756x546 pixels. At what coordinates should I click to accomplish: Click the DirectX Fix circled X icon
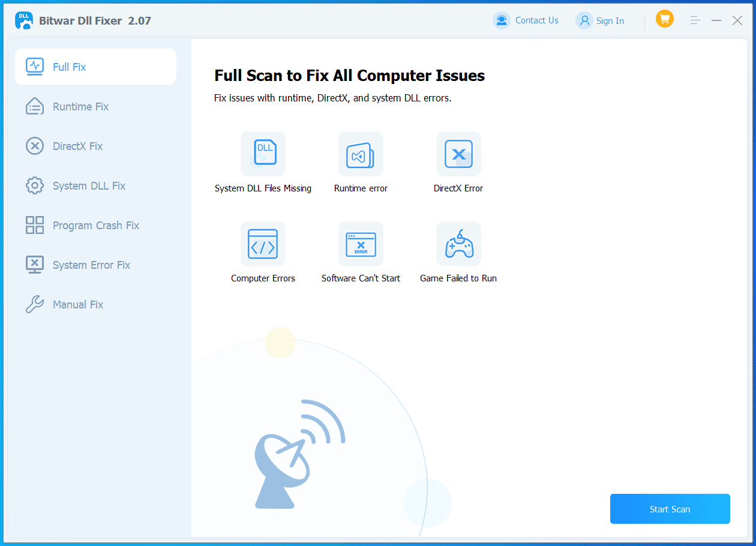(35, 146)
